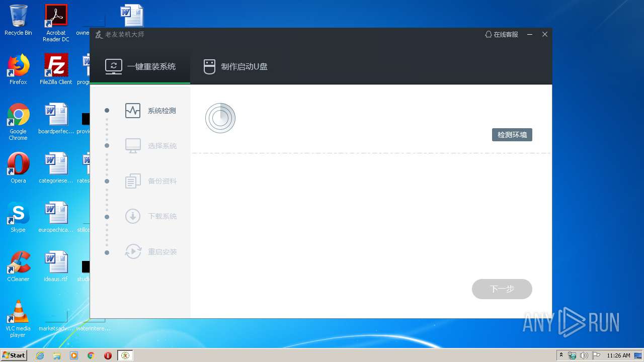Close the 老友装机大师 window
This screenshot has width=644, height=362.
pyautogui.click(x=545, y=35)
